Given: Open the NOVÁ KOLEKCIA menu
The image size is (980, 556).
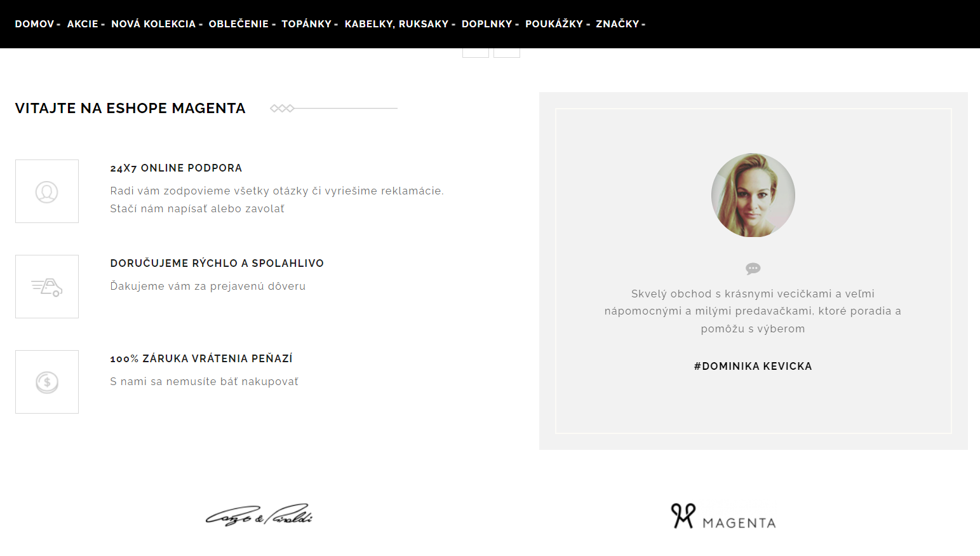Looking at the screenshot, I should click(x=157, y=24).
